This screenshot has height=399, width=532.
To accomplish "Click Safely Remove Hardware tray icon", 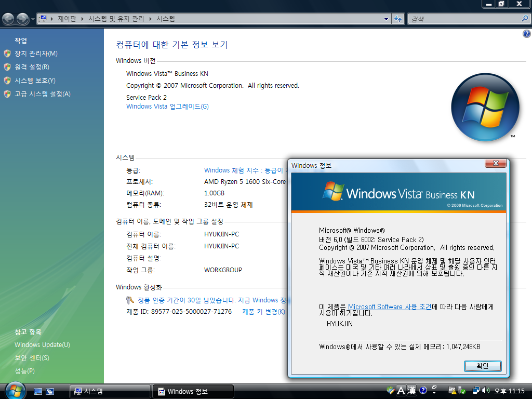I will (462, 391).
